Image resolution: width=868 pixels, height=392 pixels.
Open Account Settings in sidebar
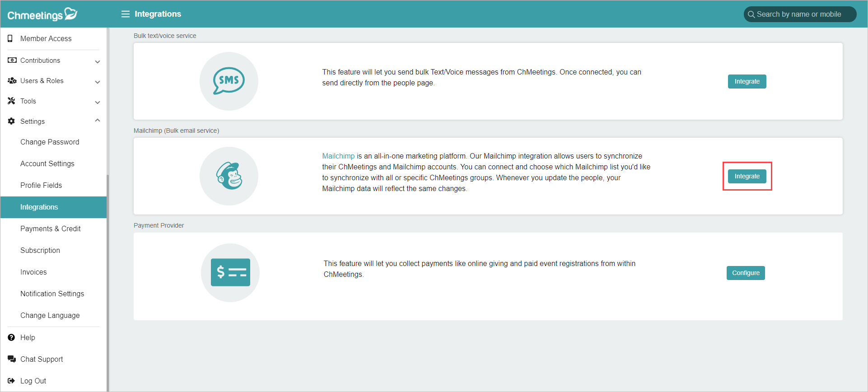[47, 163]
